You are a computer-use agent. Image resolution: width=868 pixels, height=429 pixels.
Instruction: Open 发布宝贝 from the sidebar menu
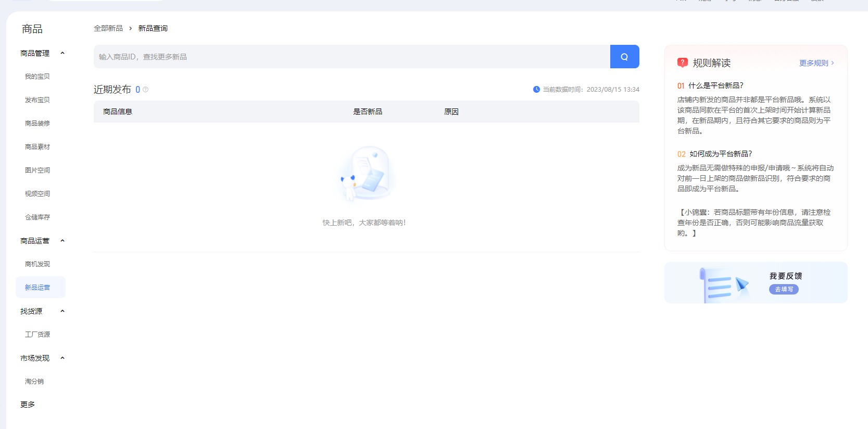pos(37,100)
